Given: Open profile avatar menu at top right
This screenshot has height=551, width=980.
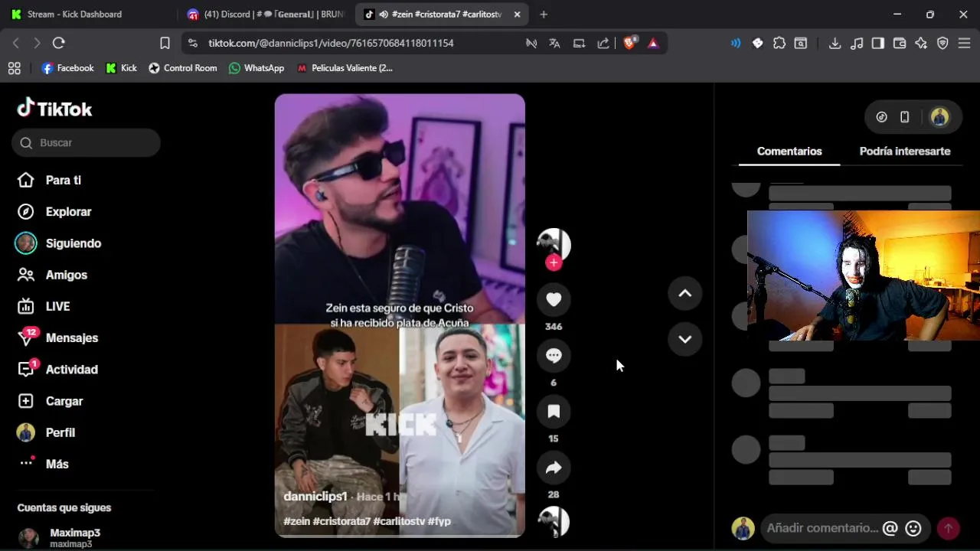Looking at the screenshot, I should click(939, 117).
